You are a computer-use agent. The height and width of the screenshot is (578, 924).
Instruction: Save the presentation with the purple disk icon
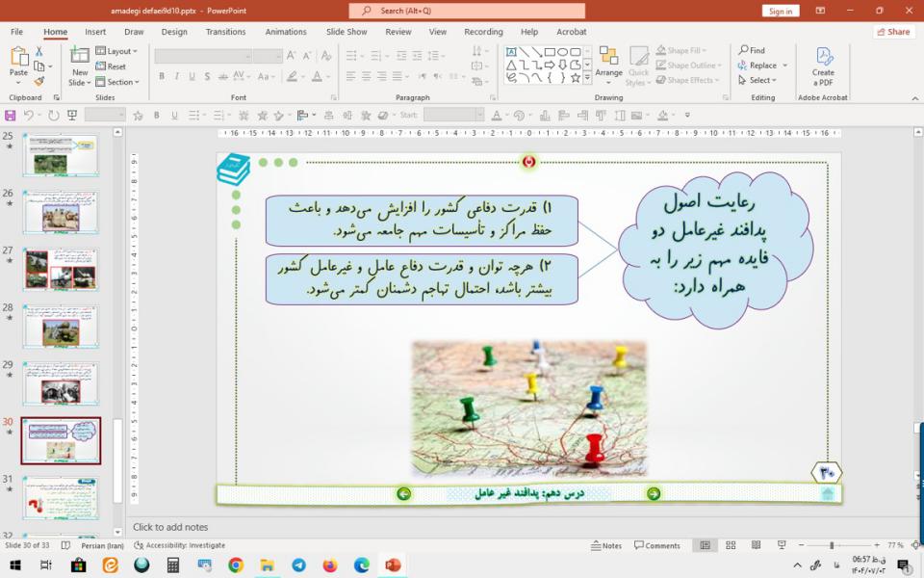pyautogui.click(x=10, y=115)
